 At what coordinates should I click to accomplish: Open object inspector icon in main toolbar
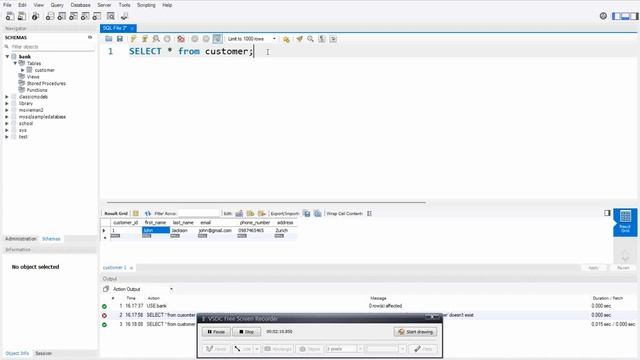click(x=36, y=16)
